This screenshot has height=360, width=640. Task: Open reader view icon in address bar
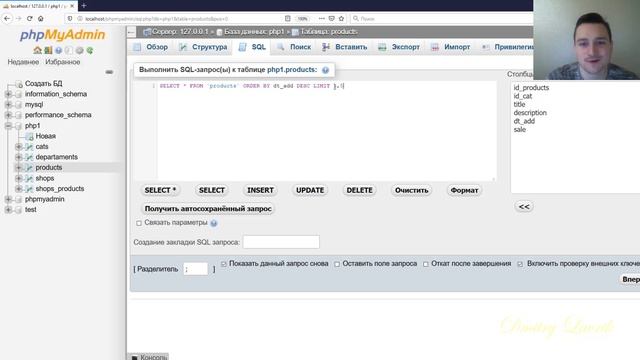[287, 18]
